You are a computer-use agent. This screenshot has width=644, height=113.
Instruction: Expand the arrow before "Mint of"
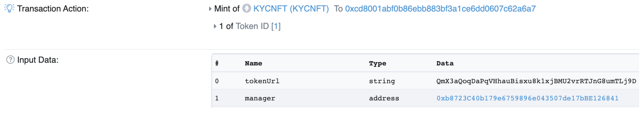point(210,9)
